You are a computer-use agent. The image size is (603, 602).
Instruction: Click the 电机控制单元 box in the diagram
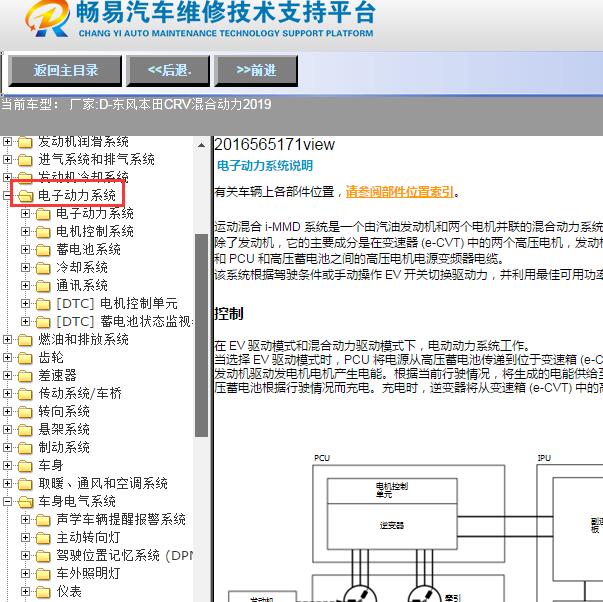392,490
